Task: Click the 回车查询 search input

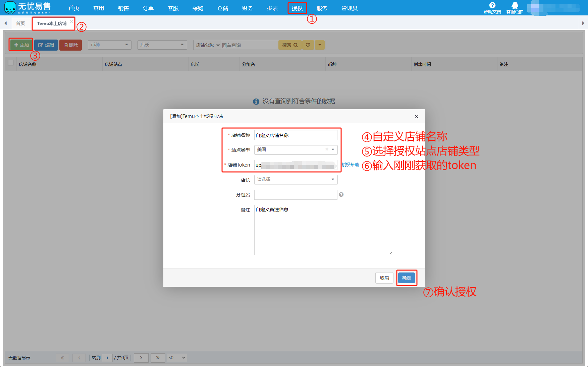Action: (x=249, y=45)
